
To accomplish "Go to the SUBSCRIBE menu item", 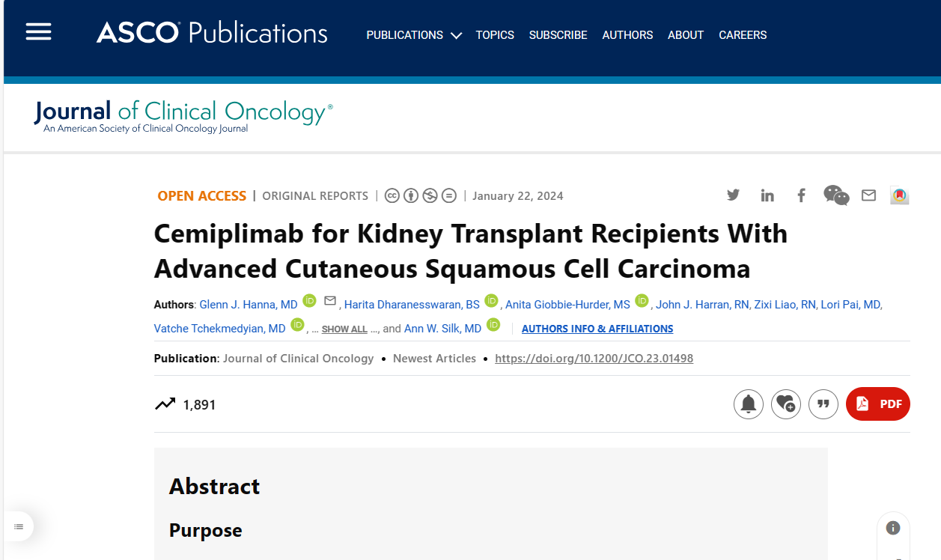I will [558, 35].
